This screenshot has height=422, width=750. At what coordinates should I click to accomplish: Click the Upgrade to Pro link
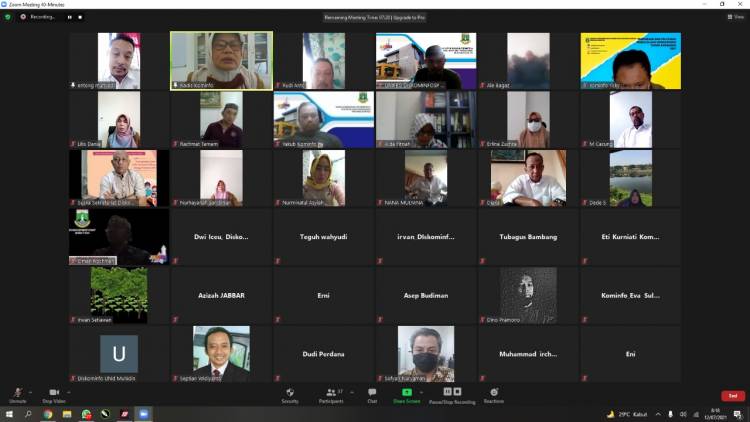408,18
